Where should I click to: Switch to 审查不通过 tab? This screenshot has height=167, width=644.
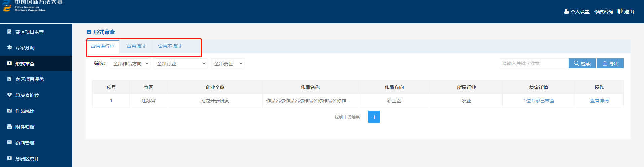170,46
